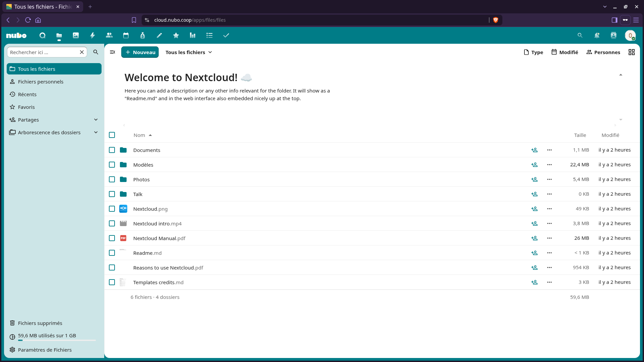This screenshot has height=362, width=644.
Task: Check the Modèles folder checkbox
Action: (112, 165)
